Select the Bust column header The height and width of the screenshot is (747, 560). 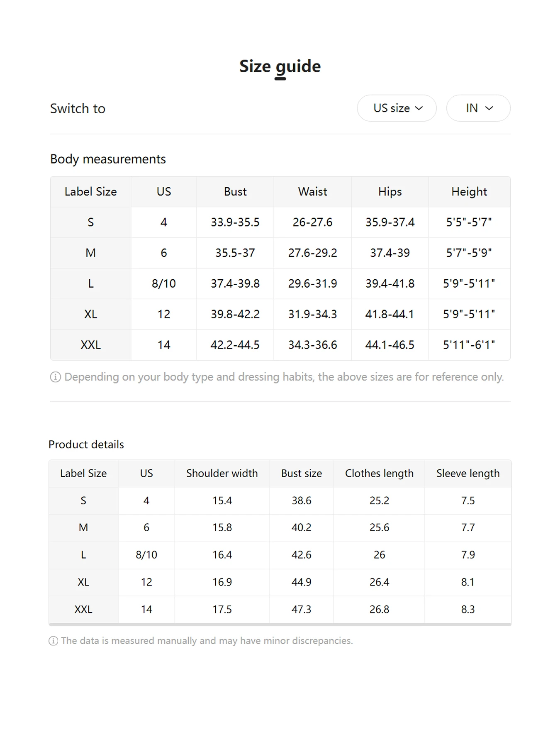[x=235, y=192]
